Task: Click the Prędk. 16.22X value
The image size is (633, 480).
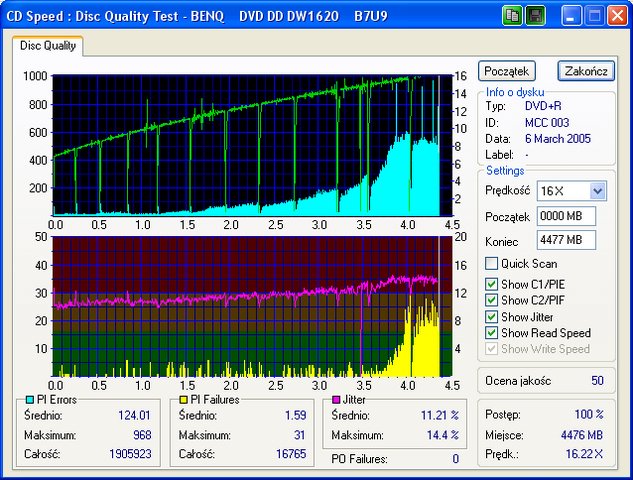Action: [584, 454]
